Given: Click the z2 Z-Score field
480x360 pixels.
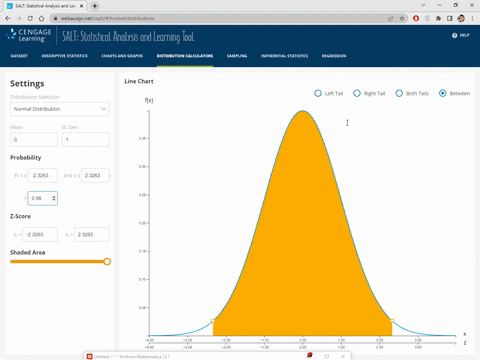Looking at the screenshot, I should (x=91, y=235).
